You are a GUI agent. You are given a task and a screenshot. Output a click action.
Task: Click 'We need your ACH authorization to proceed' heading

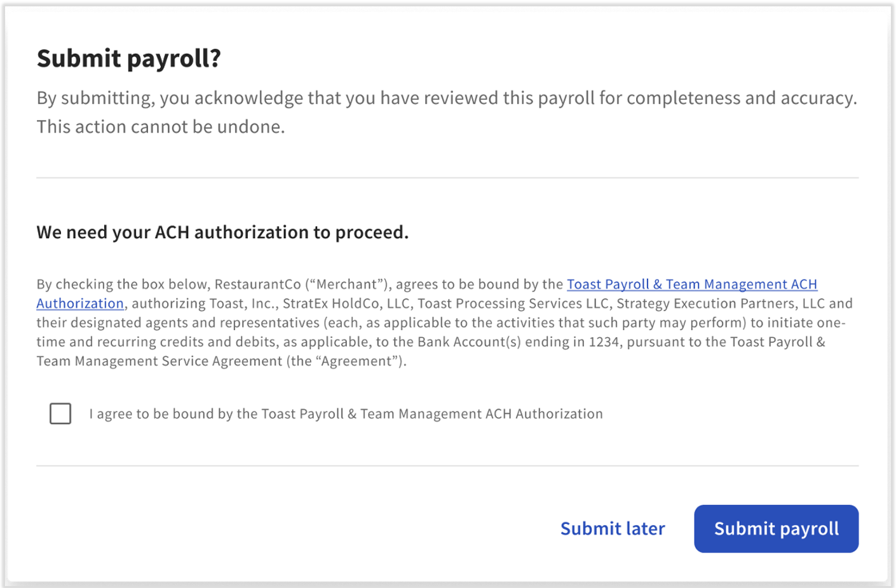pyautogui.click(x=222, y=232)
